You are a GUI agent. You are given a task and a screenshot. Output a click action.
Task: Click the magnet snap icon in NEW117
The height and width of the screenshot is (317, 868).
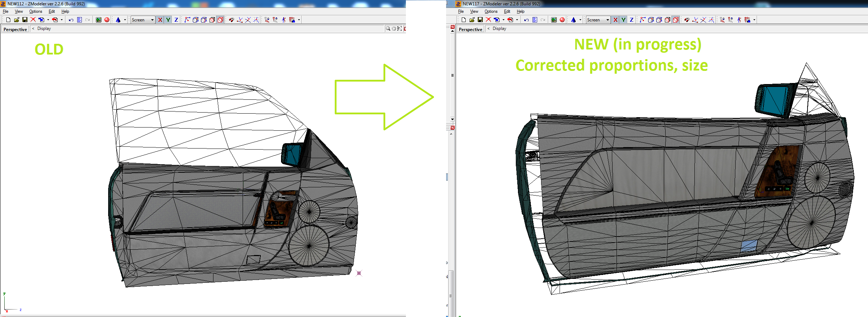687,20
